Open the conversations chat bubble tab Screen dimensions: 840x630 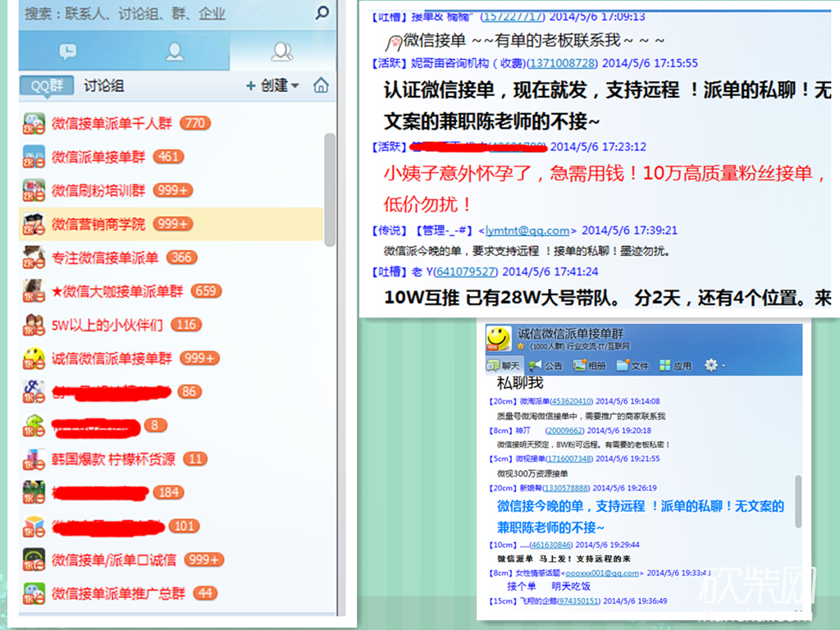67,52
